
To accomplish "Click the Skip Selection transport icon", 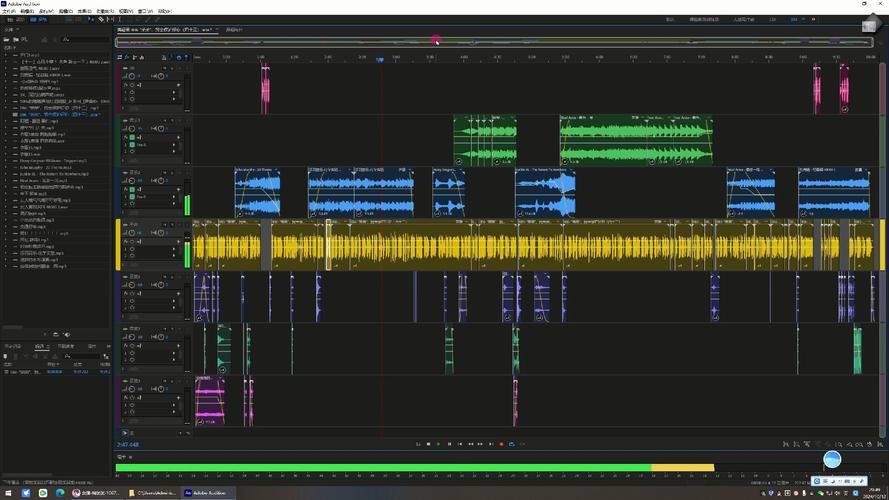I will [x=522, y=444].
